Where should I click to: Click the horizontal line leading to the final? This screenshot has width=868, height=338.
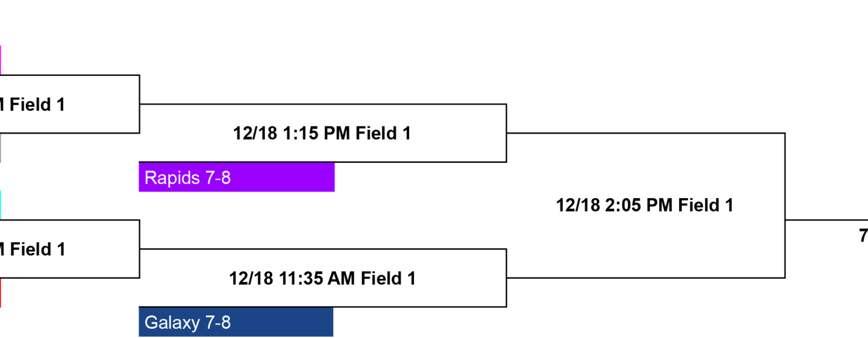point(827,220)
